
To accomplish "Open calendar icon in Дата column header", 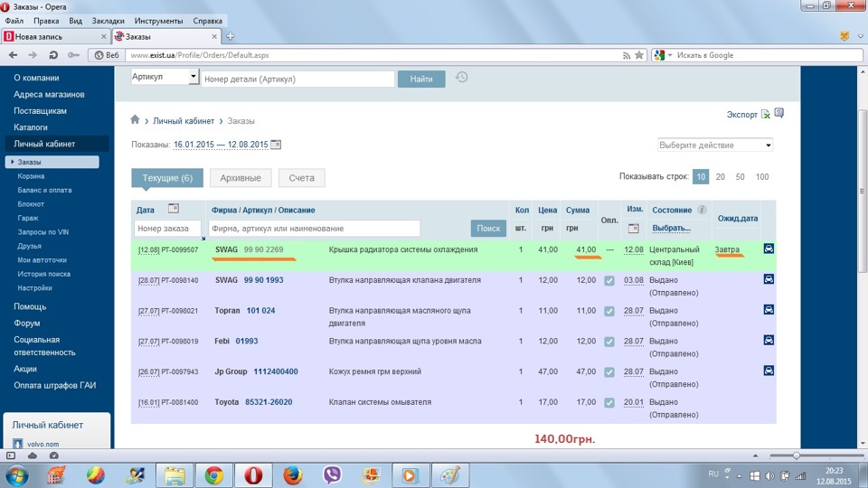I will point(174,209).
